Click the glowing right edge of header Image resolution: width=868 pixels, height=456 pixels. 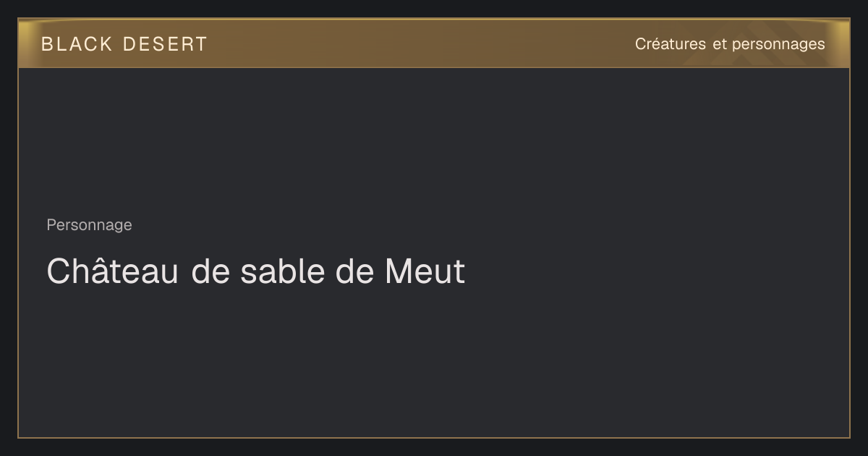(843, 43)
